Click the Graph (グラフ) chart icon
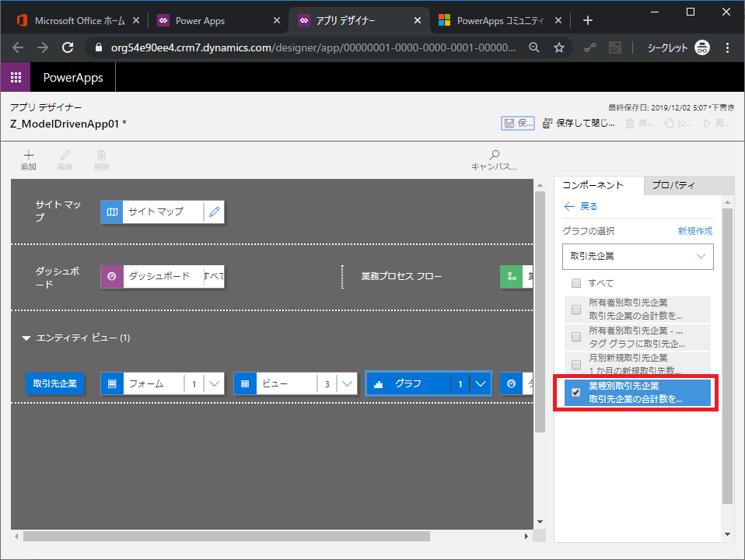745x560 pixels. tap(378, 384)
